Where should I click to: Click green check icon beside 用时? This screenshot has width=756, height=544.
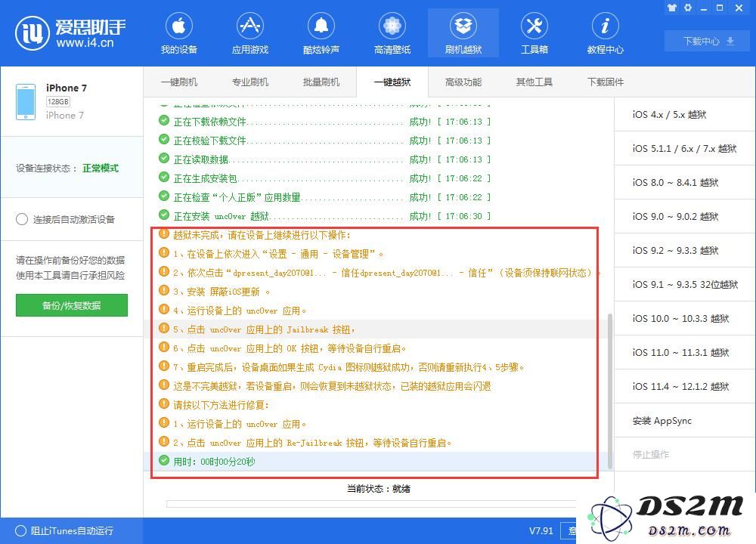pyautogui.click(x=164, y=461)
